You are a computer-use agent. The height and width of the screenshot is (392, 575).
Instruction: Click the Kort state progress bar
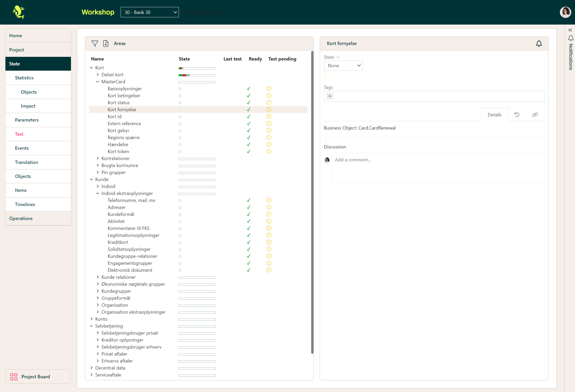click(x=197, y=68)
